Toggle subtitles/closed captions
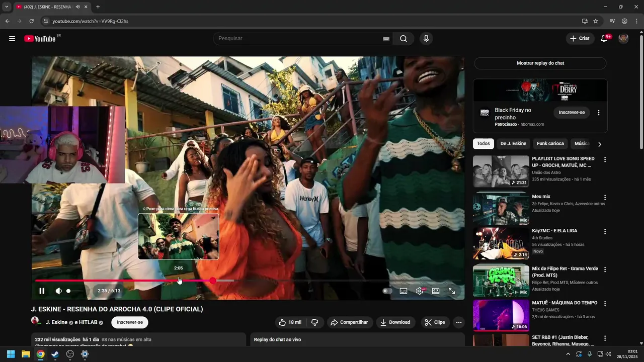The width and height of the screenshot is (644, 362). click(404, 291)
